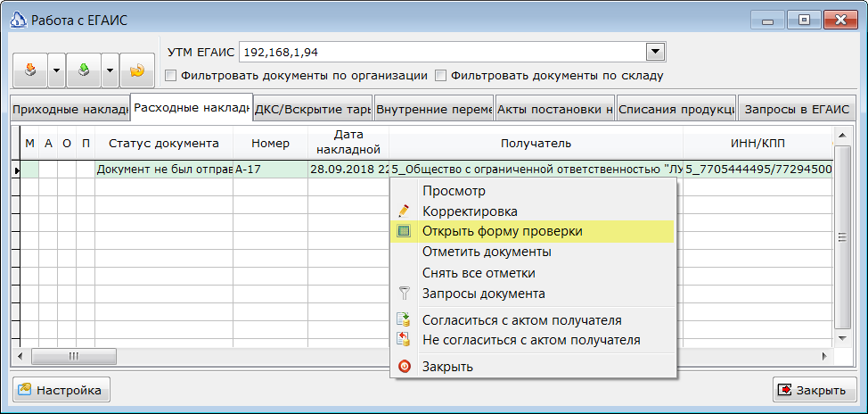
Task: Open the Настройка button
Action: pos(62,390)
